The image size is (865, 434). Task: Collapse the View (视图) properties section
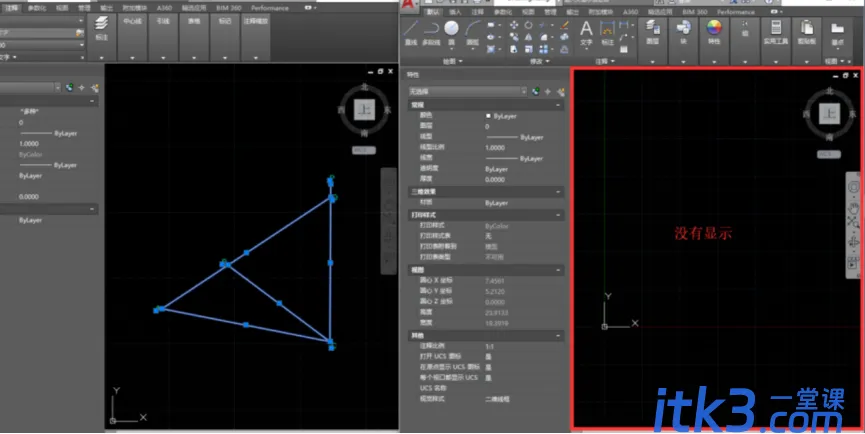click(558, 270)
